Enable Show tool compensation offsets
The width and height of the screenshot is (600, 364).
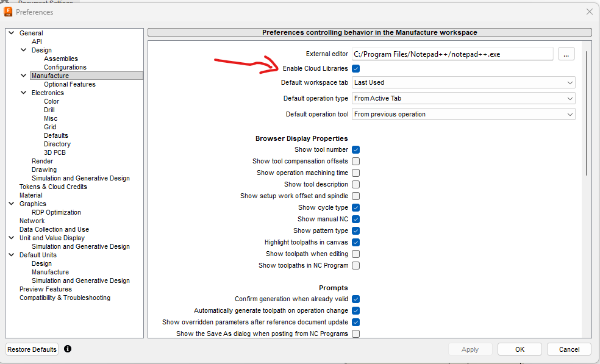pos(355,162)
